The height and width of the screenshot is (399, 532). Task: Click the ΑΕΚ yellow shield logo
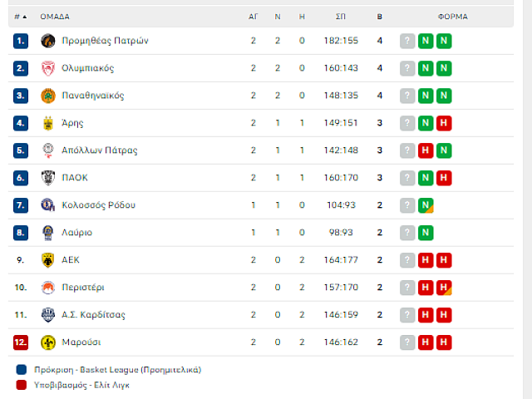[x=48, y=260]
